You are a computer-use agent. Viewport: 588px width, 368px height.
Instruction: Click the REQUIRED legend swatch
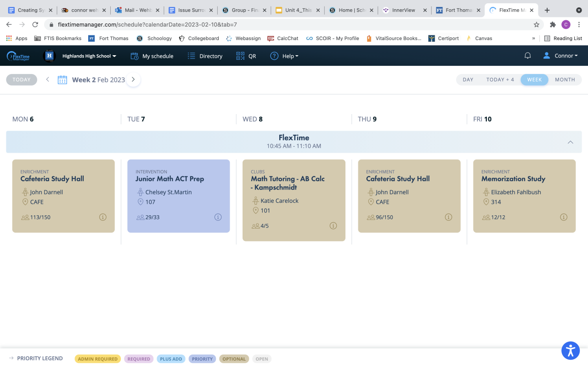[x=139, y=359]
